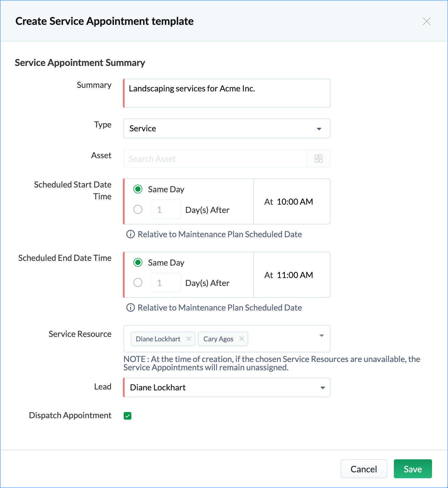Select Same Day for Scheduled End
The image size is (448, 488).
coord(138,262)
